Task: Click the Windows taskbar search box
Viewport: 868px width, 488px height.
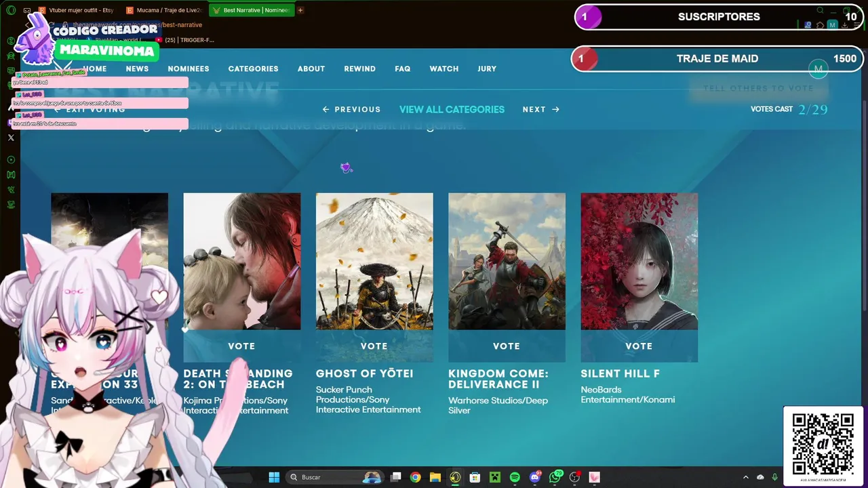Action: [336, 477]
